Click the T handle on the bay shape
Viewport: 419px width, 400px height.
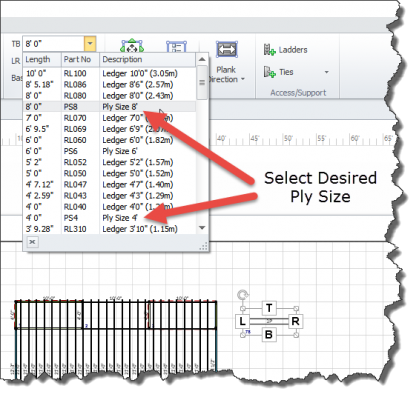tap(269, 308)
